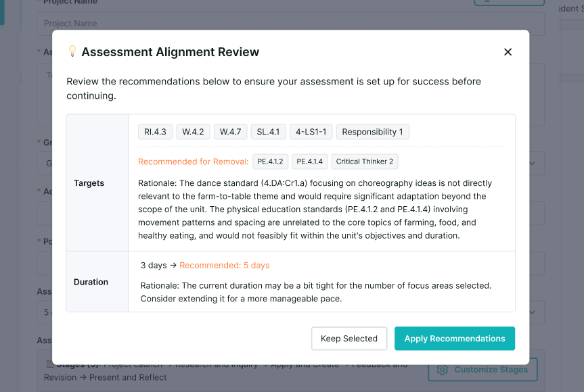Click the Critical Thinker 2 tag

365,162
